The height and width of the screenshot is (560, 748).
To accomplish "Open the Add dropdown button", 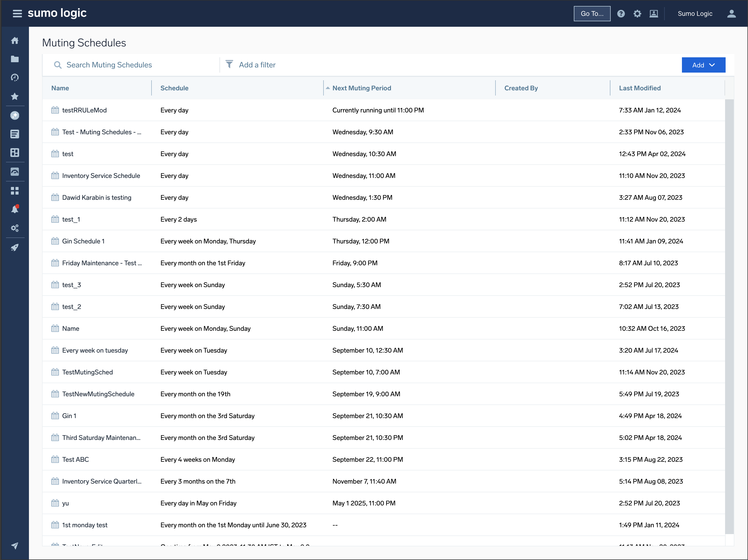I will coord(703,65).
